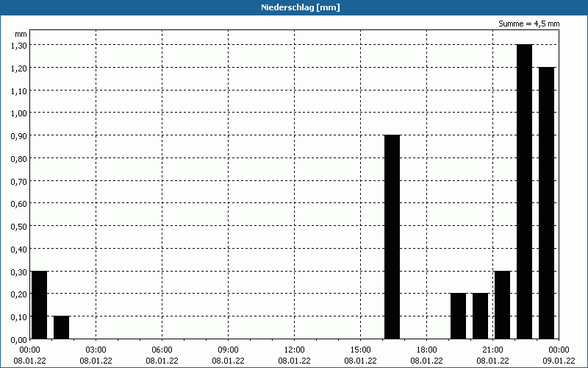Image resolution: width=588 pixels, height=368 pixels.
Task: Click the y-axis label "1,20"
Action: 19,68
